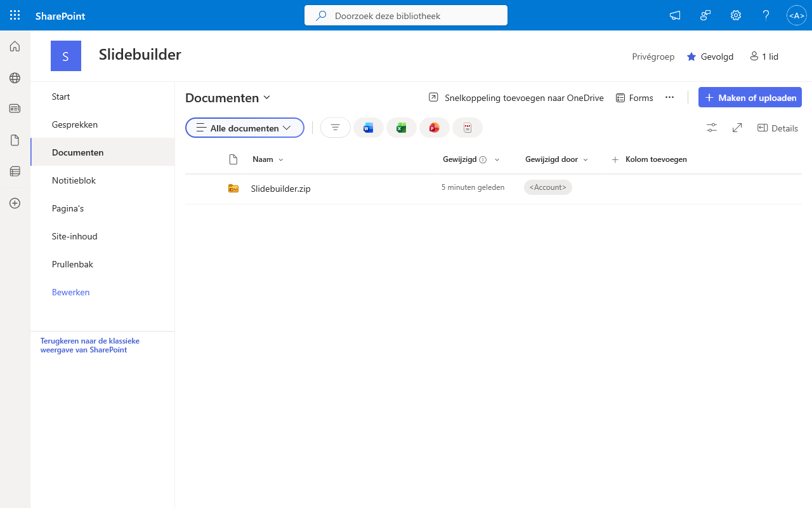812x508 pixels.
Task: Click the info icon next to Gewijzigd
Action: [483, 160]
